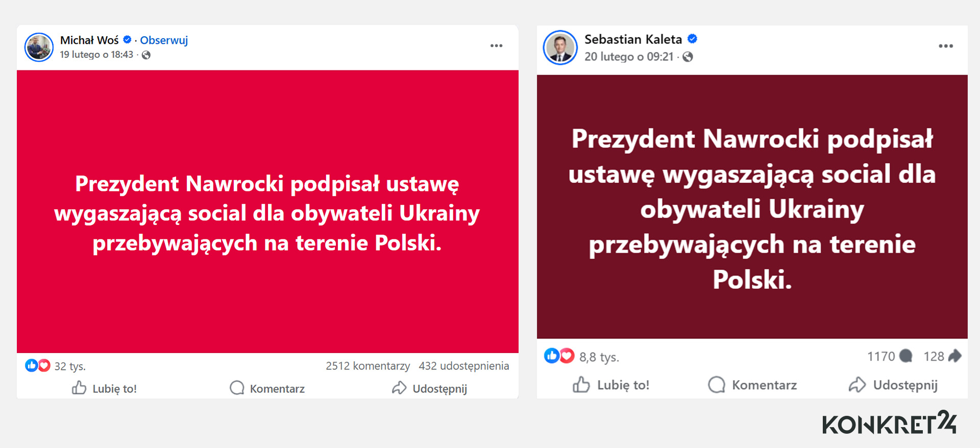Click the thumbs-up reaction icon under Woś's post
980x448 pixels.
pos(32,365)
